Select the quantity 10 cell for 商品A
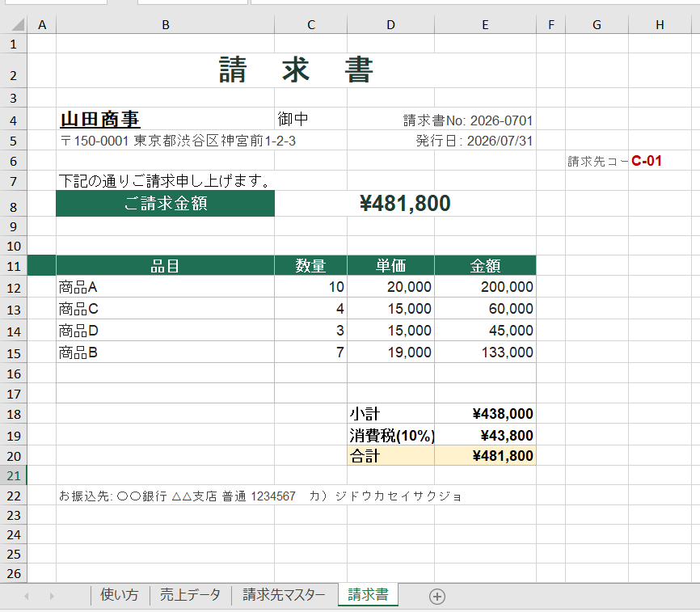700x612 pixels. coord(310,286)
